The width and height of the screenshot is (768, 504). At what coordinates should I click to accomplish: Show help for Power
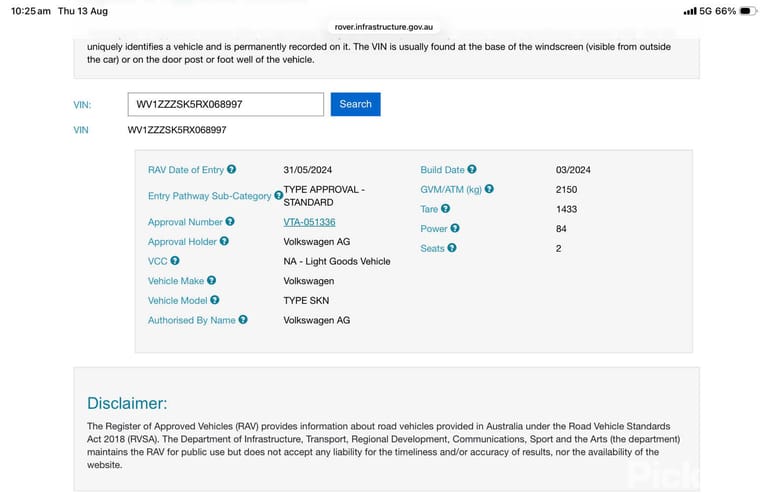tap(455, 228)
